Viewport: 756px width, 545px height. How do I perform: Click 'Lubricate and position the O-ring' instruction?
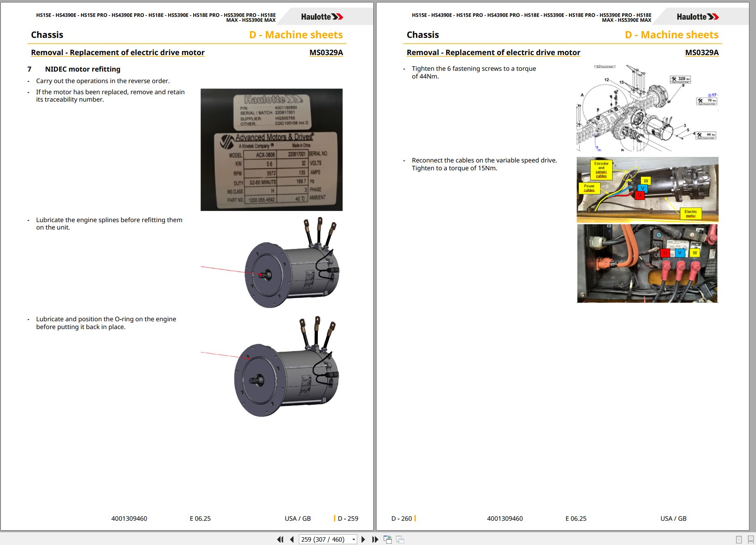(x=106, y=323)
